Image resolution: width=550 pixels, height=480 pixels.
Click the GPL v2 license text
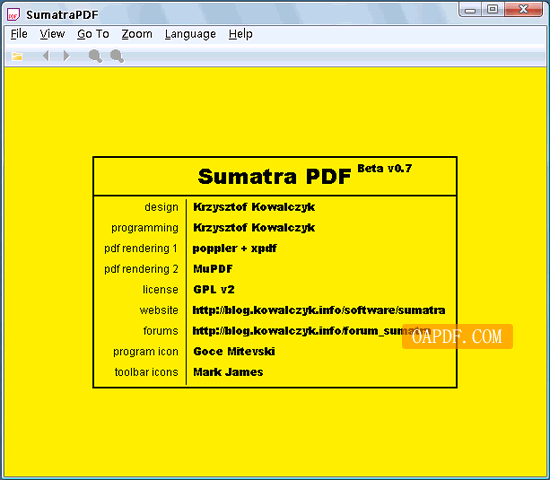pyautogui.click(x=214, y=289)
